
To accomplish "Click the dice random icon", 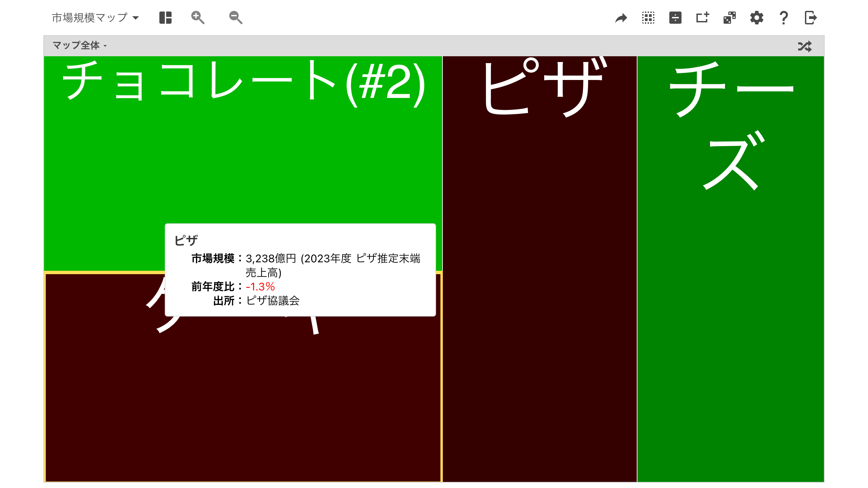I will (730, 18).
